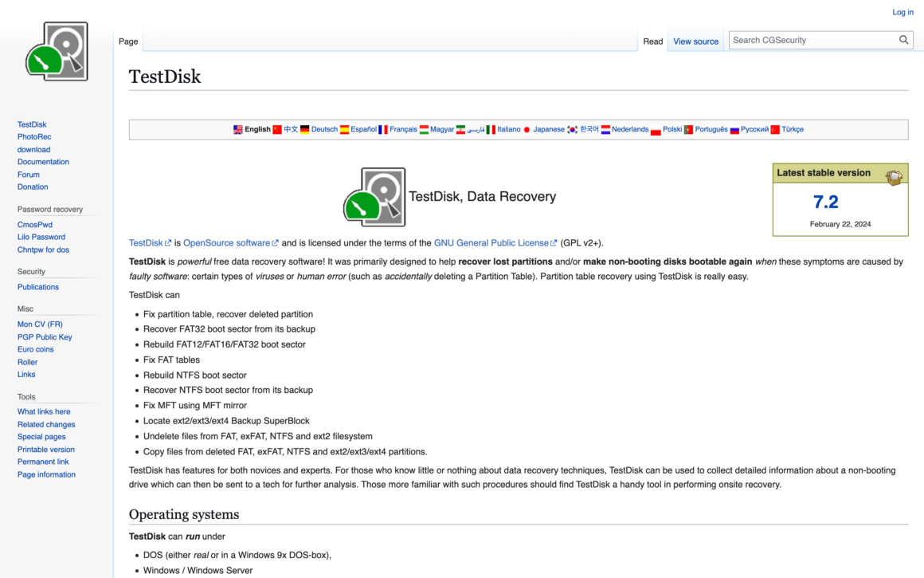Switch language to Polski
This screenshot has height=578, width=924.
point(672,130)
